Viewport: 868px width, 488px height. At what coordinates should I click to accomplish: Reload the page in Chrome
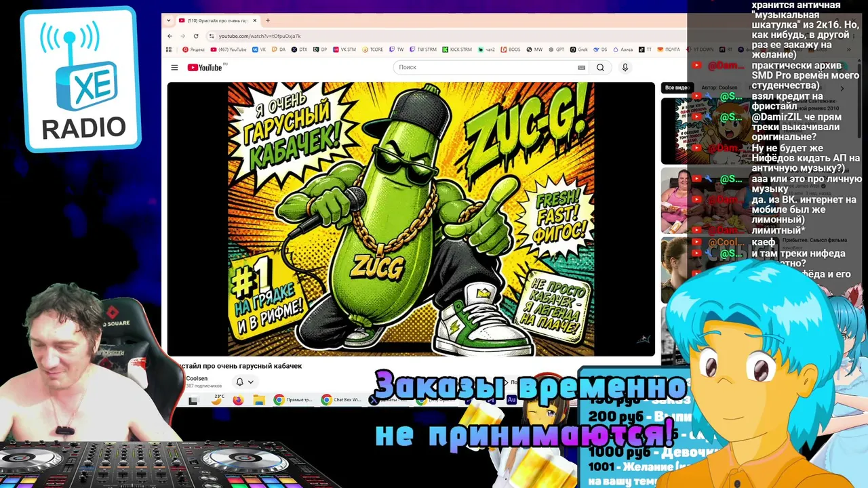coord(196,36)
